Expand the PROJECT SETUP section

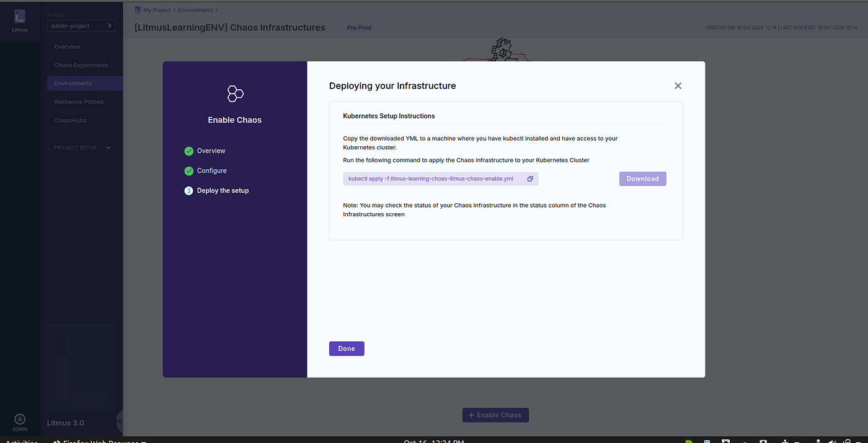tap(82, 147)
